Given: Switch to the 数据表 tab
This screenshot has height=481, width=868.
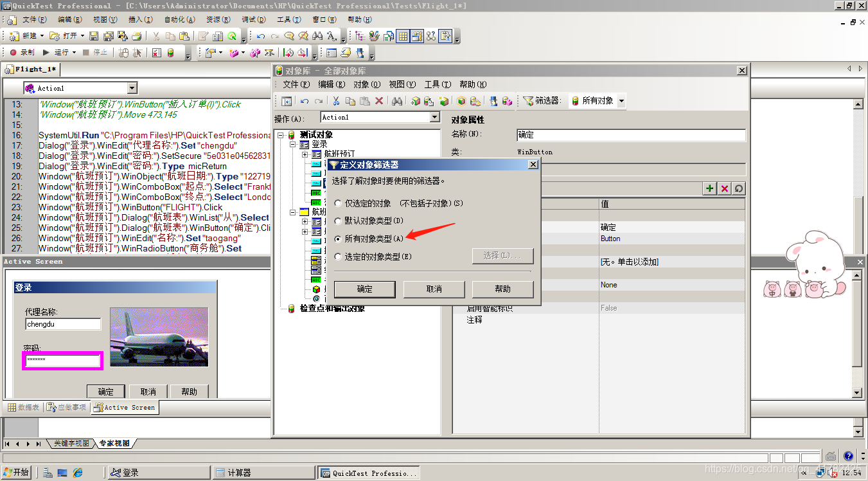Looking at the screenshot, I should click(23, 407).
